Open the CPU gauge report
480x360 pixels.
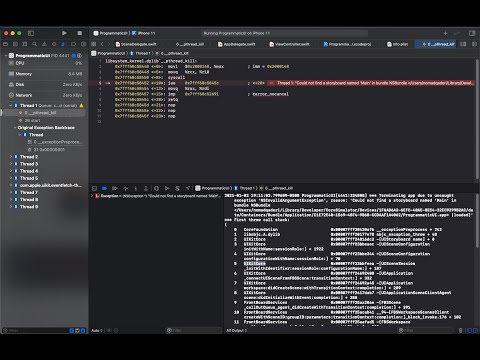tap(45, 63)
